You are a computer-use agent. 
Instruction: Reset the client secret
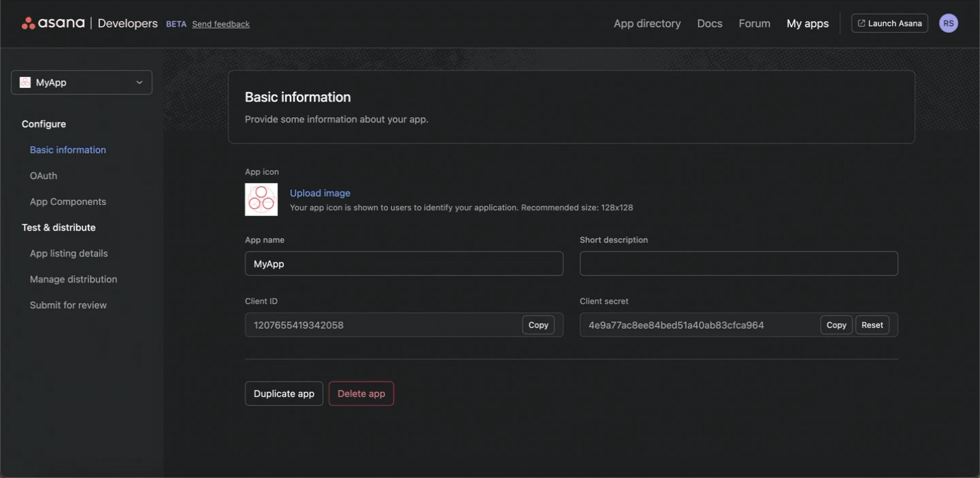tap(872, 325)
